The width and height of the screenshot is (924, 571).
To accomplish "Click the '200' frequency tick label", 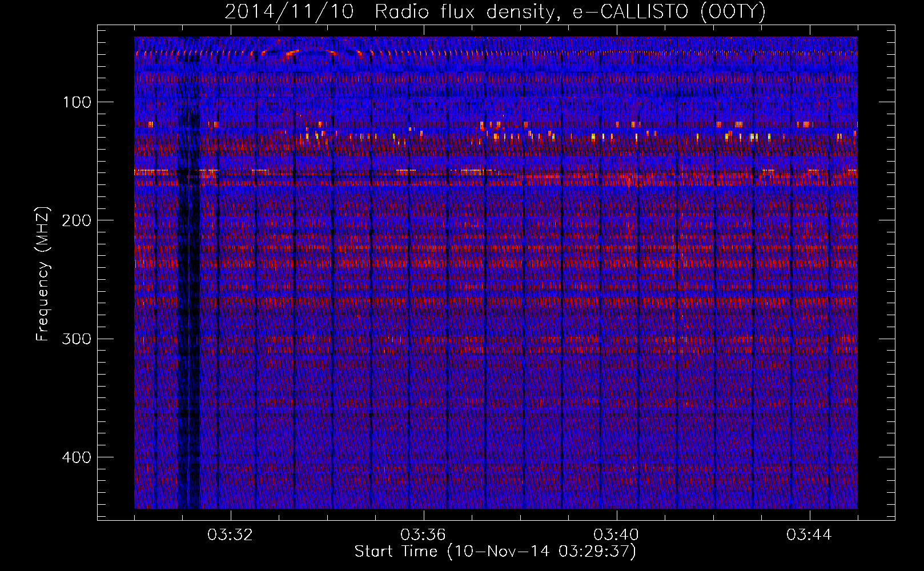I will (x=77, y=220).
